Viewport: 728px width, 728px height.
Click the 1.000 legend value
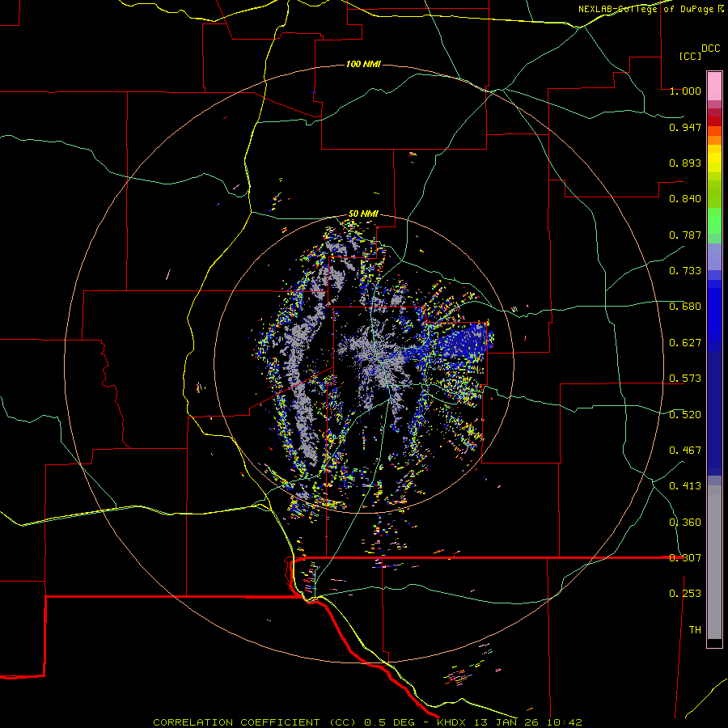click(x=685, y=91)
